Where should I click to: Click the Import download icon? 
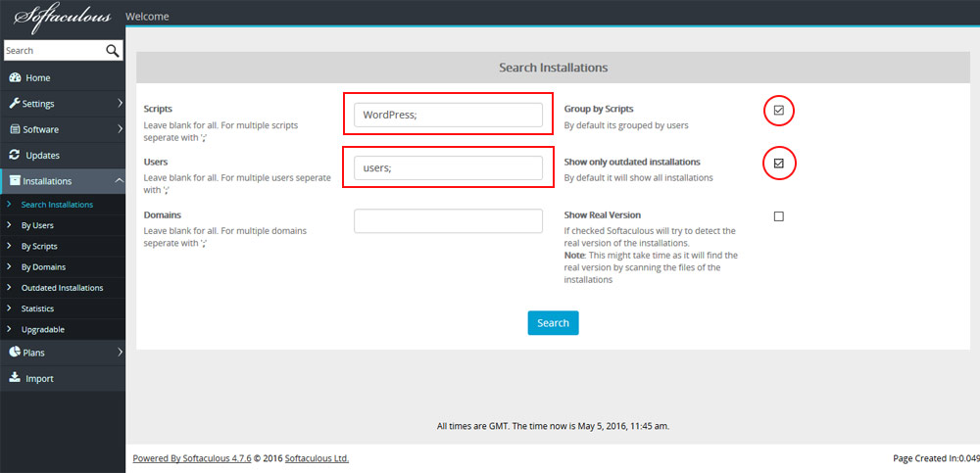point(16,378)
